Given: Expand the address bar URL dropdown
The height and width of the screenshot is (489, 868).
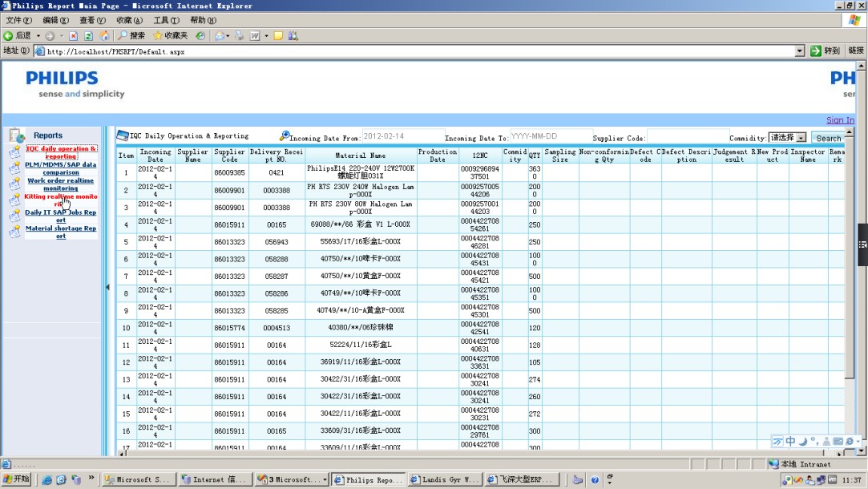Looking at the screenshot, I should [799, 51].
